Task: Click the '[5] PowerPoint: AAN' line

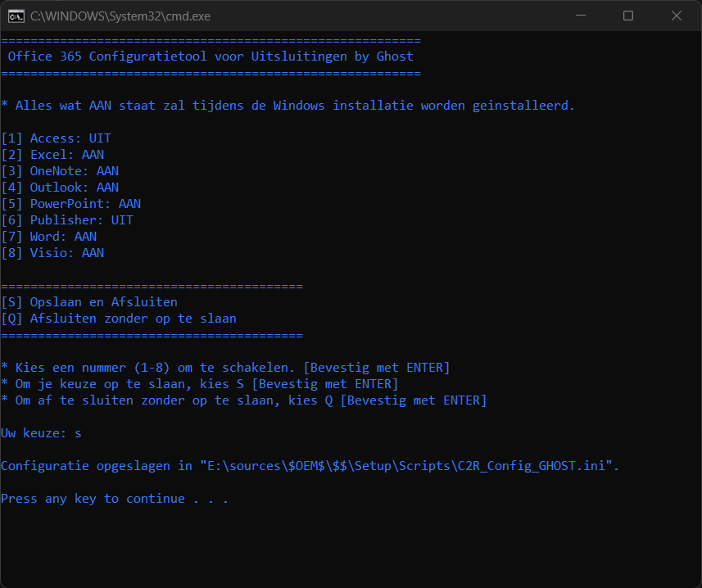Action: [70, 204]
